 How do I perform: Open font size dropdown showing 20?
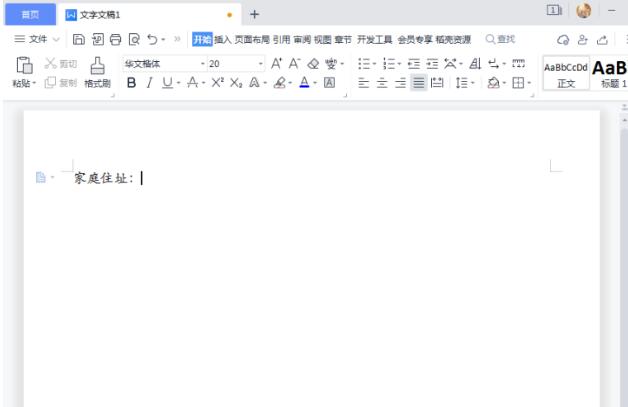tap(261, 64)
